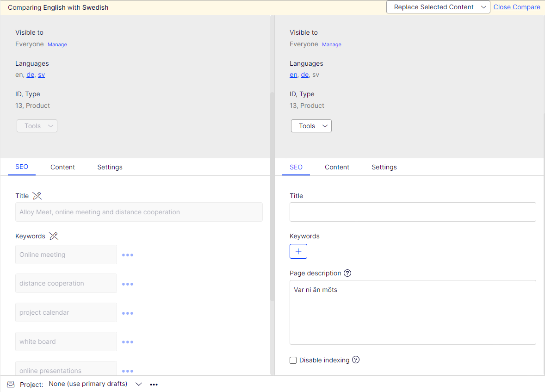Click the read-only pen icon next to Title

tap(37, 196)
